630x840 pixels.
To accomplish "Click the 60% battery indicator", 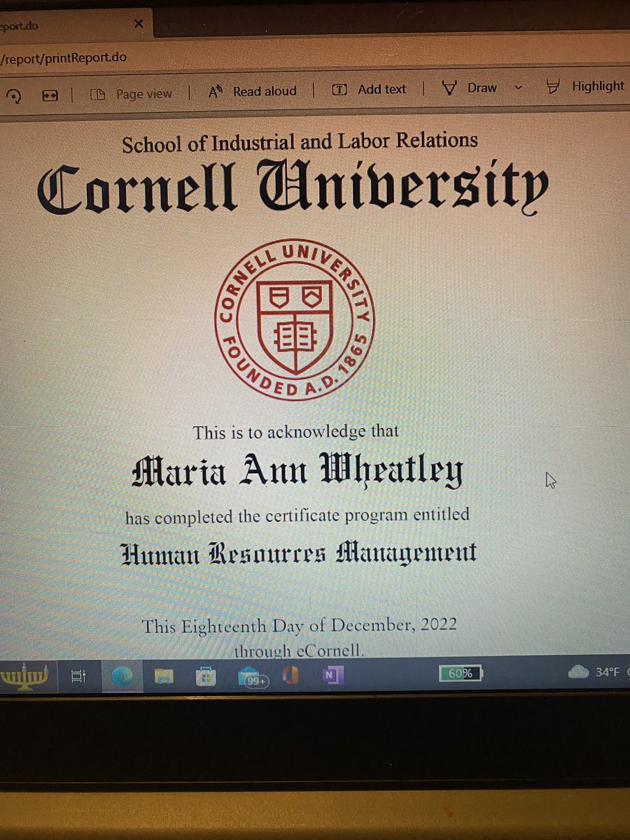I will tap(461, 673).
